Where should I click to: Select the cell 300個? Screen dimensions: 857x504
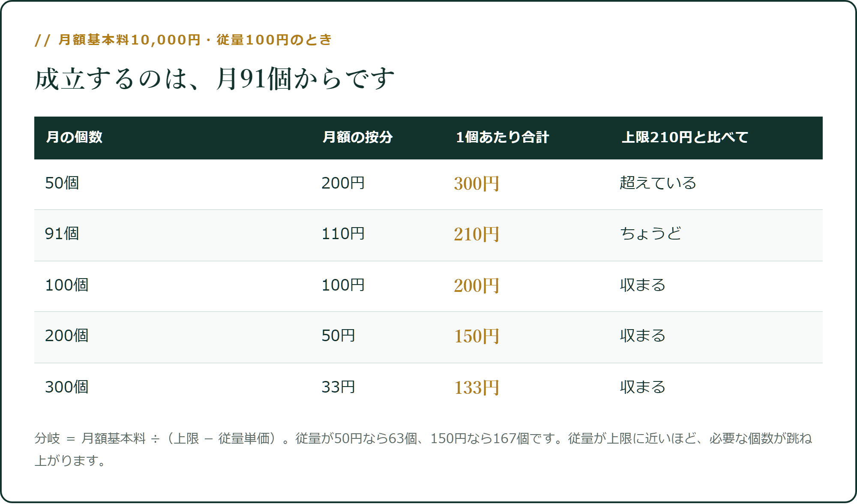click(x=67, y=387)
